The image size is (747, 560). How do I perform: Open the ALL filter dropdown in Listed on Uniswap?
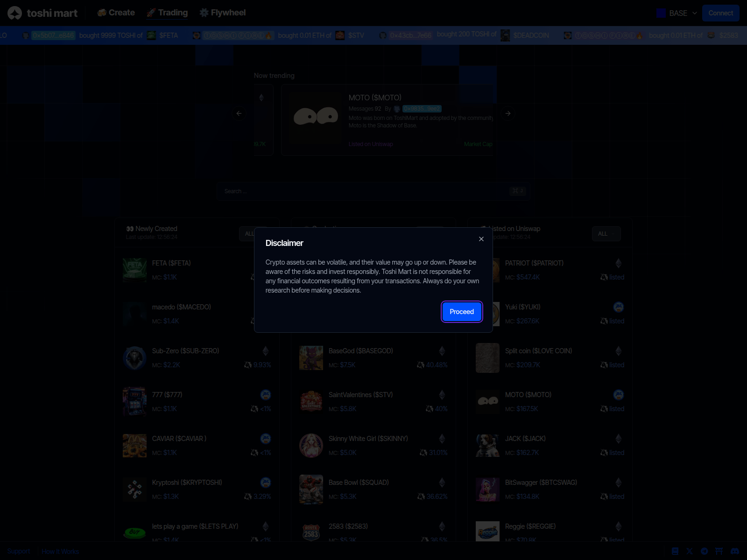click(606, 234)
